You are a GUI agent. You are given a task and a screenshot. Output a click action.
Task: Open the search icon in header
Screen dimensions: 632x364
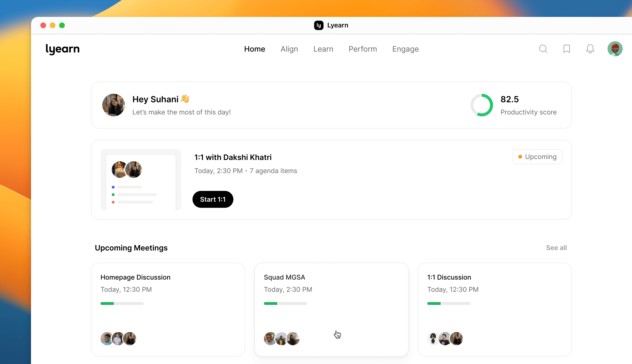click(543, 49)
